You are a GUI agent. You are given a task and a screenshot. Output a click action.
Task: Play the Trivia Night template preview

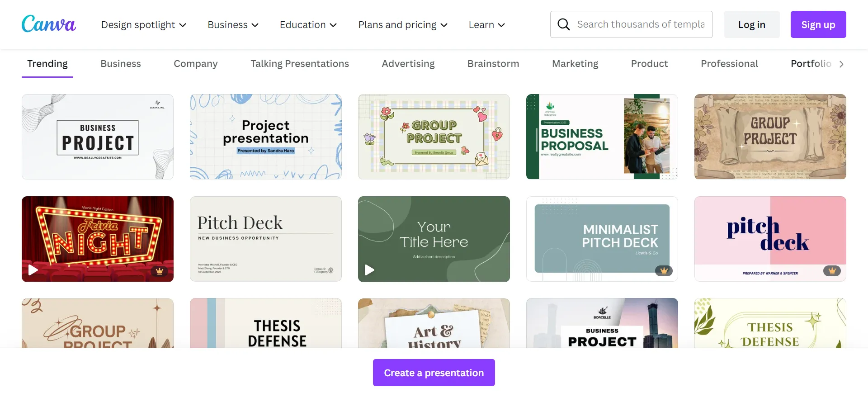coord(33,270)
